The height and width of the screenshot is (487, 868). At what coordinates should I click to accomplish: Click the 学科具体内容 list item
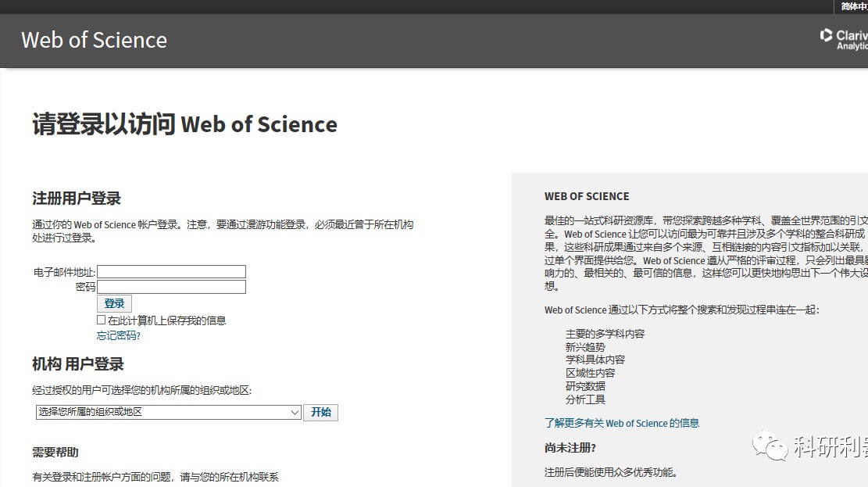595,360
